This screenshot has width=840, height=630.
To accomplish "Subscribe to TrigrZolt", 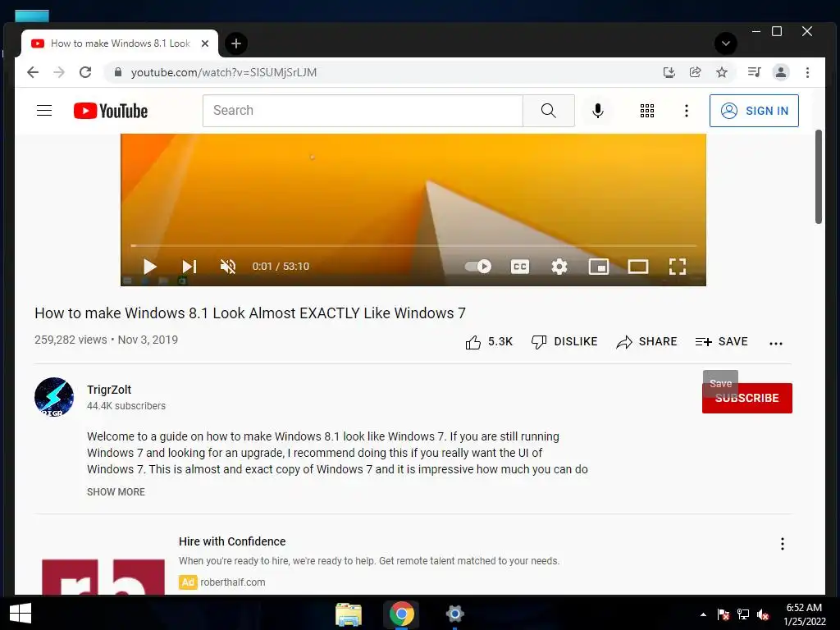I will [746, 398].
